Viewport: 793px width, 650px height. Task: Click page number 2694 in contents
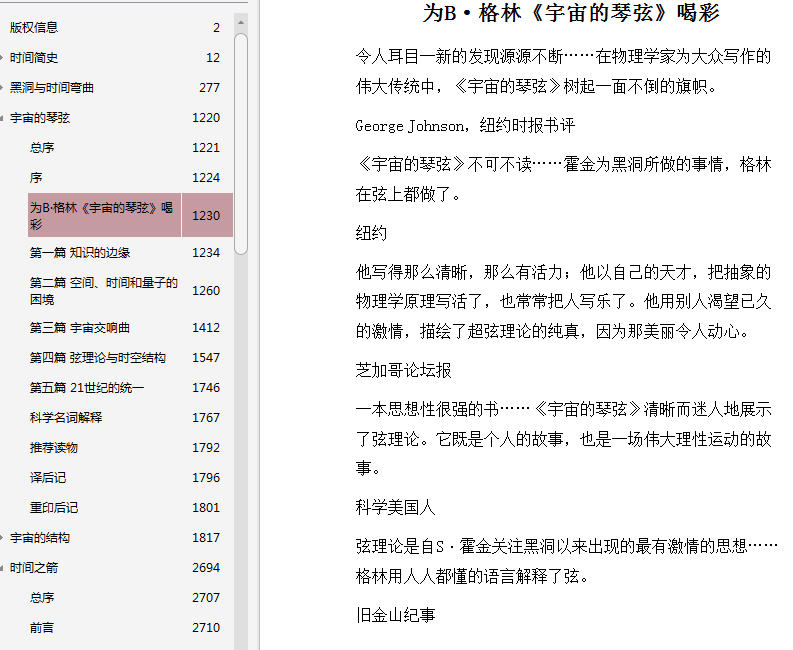coord(206,568)
